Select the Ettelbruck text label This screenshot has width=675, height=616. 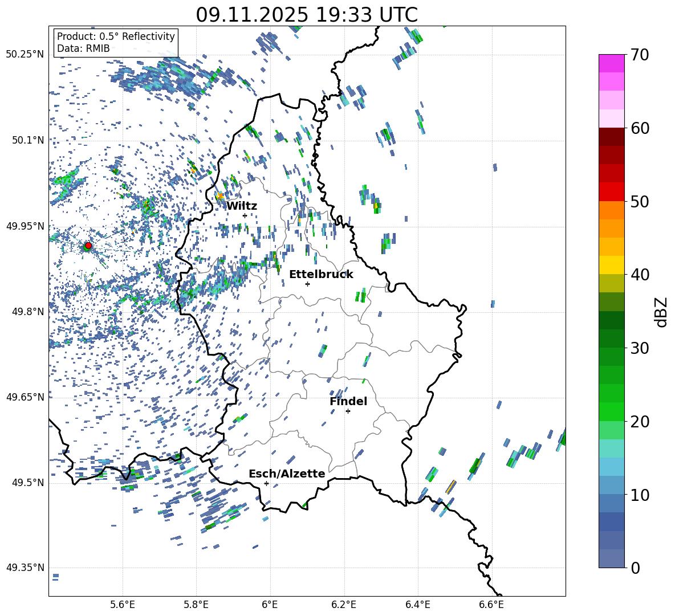[320, 274]
